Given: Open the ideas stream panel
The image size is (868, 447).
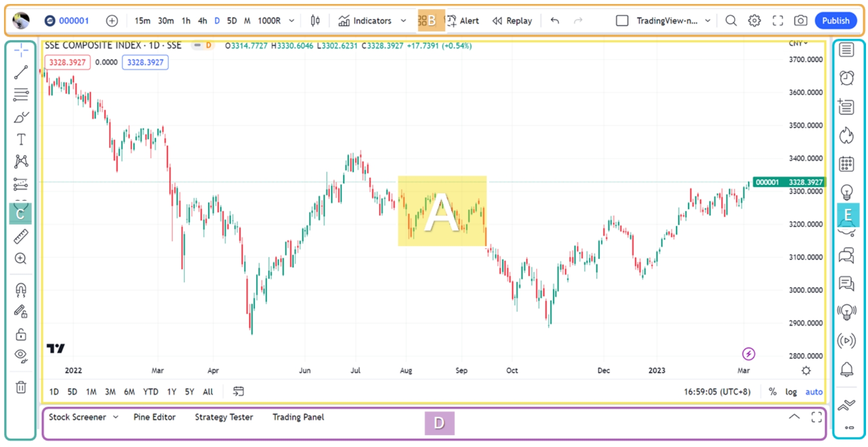Looking at the screenshot, I should click(x=846, y=312).
